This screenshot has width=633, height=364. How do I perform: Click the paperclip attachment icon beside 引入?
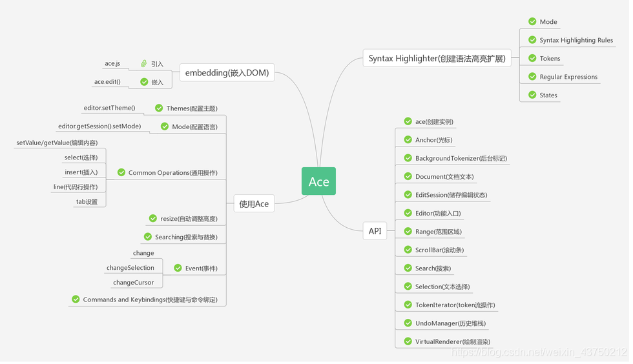pyautogui.click(x=143, y=64)
